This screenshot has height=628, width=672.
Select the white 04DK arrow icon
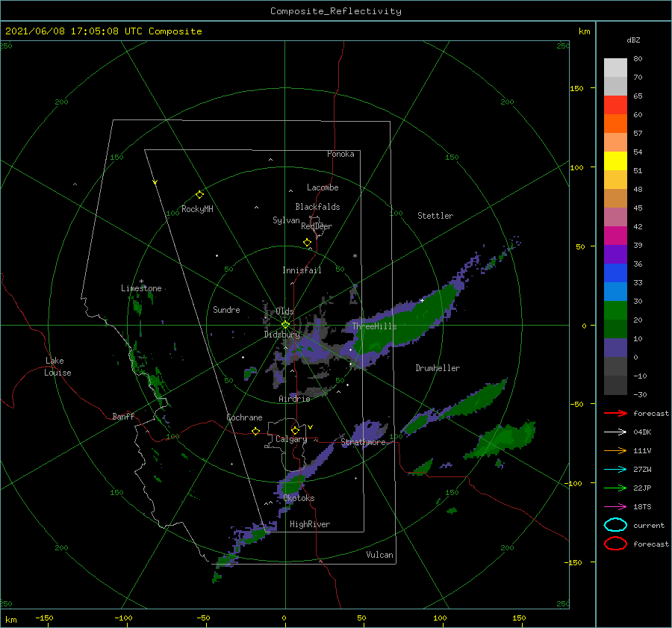(615, 432)
